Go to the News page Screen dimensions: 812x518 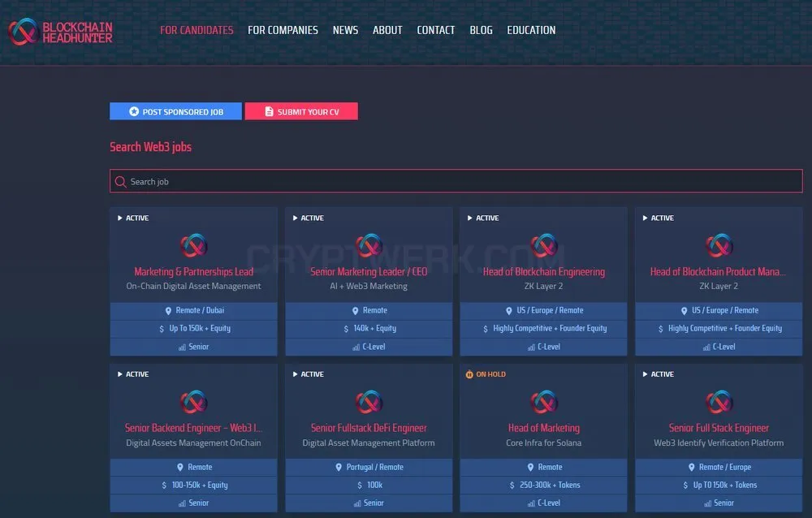(345, 31)
